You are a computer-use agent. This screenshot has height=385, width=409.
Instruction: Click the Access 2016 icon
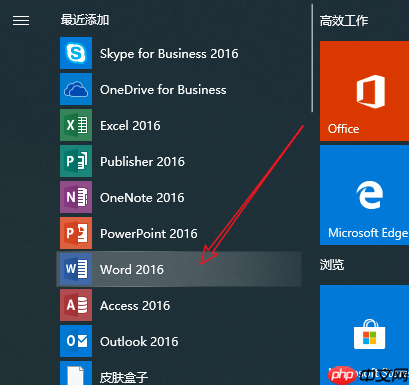(x=76, y=305)
